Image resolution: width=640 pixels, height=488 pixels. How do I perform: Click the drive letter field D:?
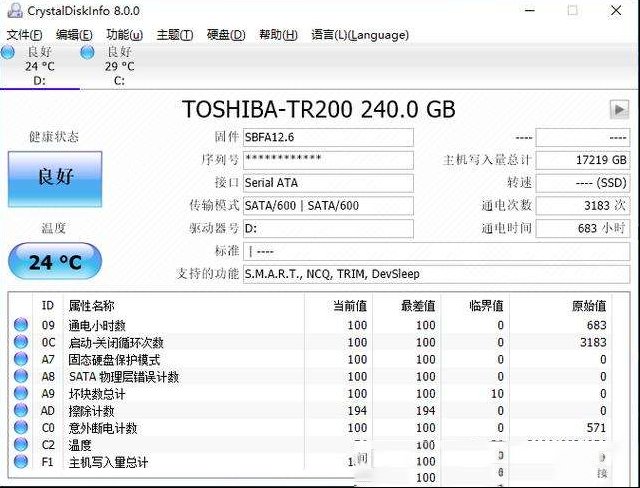[328, 228]
